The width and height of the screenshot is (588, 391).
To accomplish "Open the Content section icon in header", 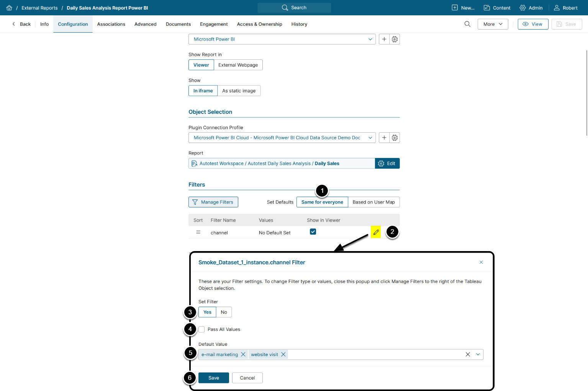I will [x=487, y=8].
